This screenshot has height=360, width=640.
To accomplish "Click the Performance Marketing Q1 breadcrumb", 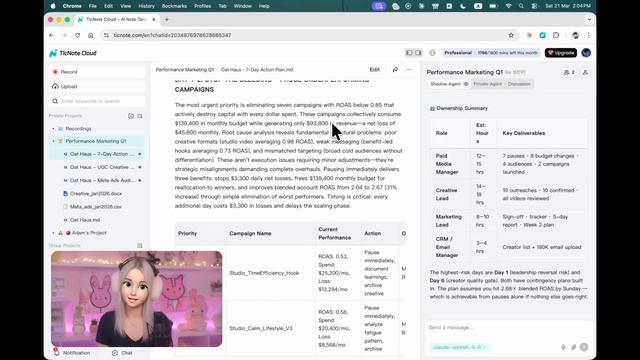I will click(184, 70).
